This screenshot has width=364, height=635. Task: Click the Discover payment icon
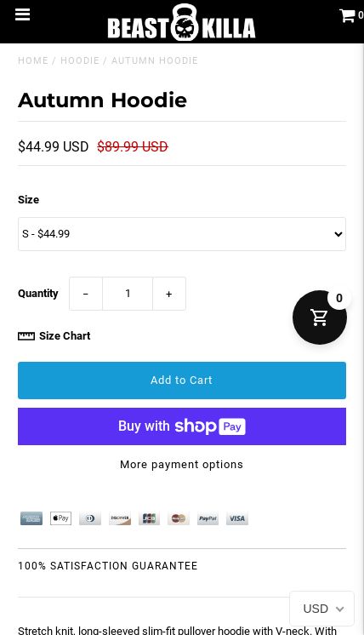coord(120,518)
